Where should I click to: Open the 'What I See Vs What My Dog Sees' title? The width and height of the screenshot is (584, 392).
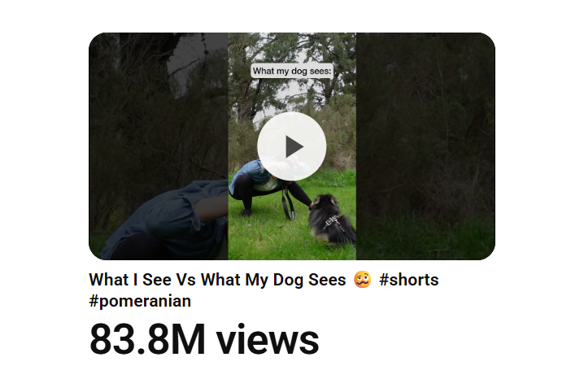(x=217, y=280)
